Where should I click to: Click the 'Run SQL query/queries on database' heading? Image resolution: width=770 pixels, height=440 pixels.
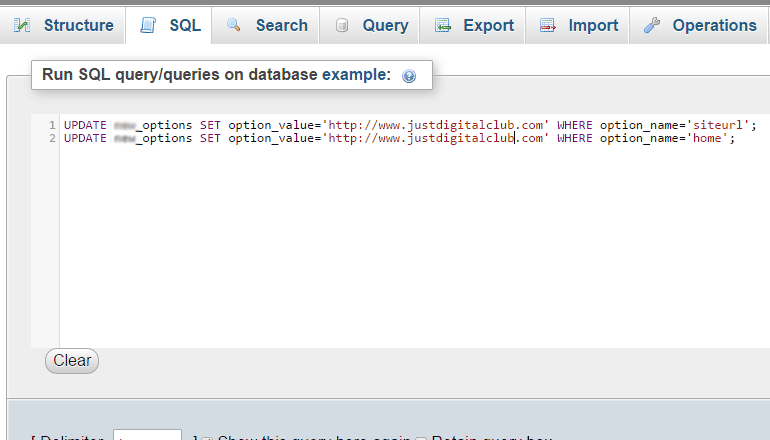(x=216, y=75)
